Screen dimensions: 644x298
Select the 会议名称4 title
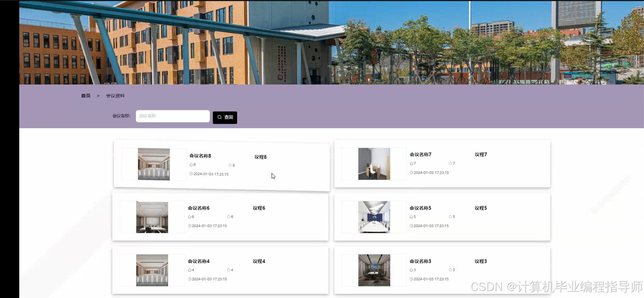[x=199, y=261]
